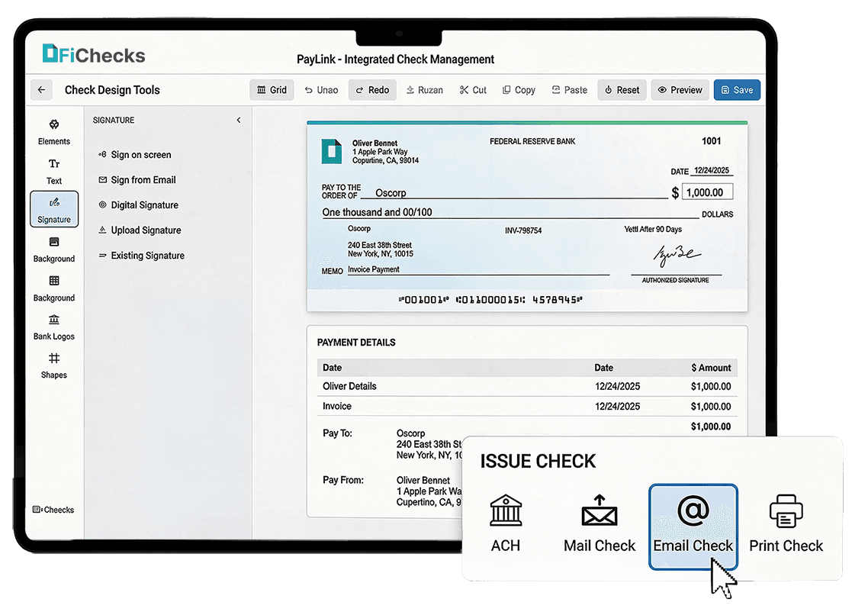
Task: Select the Signature tool in sidebar
Action: [x=54, y=209]
